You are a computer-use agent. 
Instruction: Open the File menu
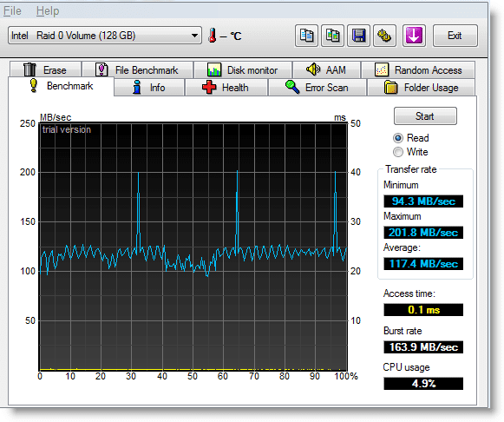12,11
